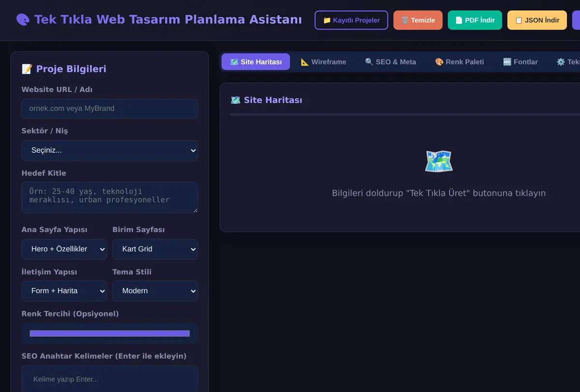Open the Sektör / Niş dropdown
580x392 pixels.
point(110,150)
